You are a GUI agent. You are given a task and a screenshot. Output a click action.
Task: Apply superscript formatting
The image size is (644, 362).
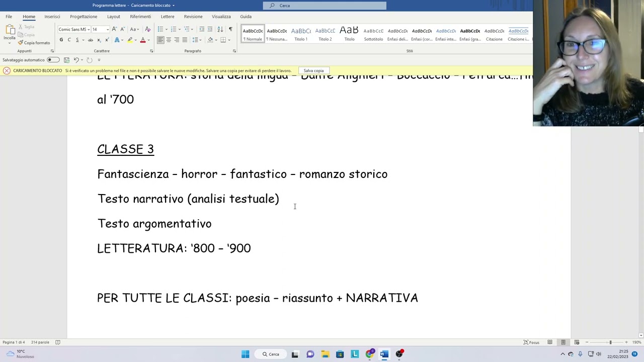click(107, 40)
